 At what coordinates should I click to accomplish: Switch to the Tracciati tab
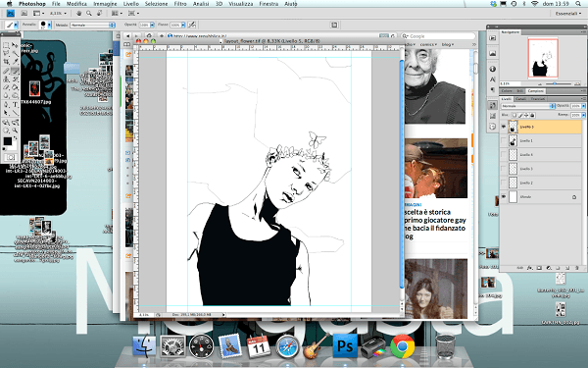point(538,99)
